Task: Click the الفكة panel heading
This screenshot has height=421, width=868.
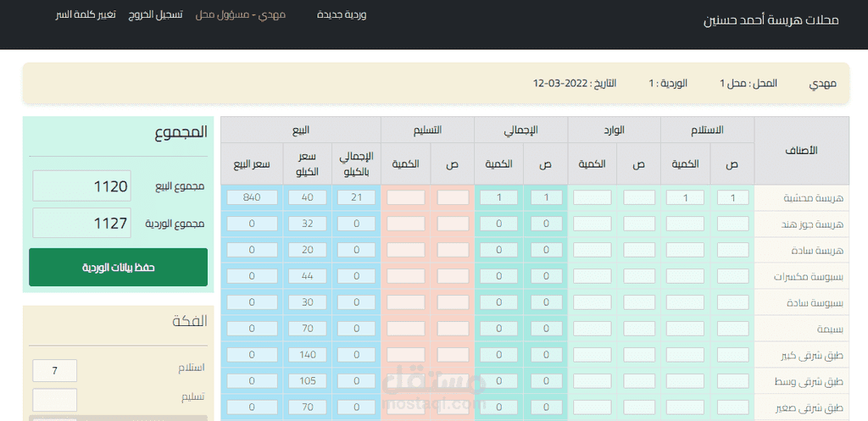Action: tap(190, 321)
